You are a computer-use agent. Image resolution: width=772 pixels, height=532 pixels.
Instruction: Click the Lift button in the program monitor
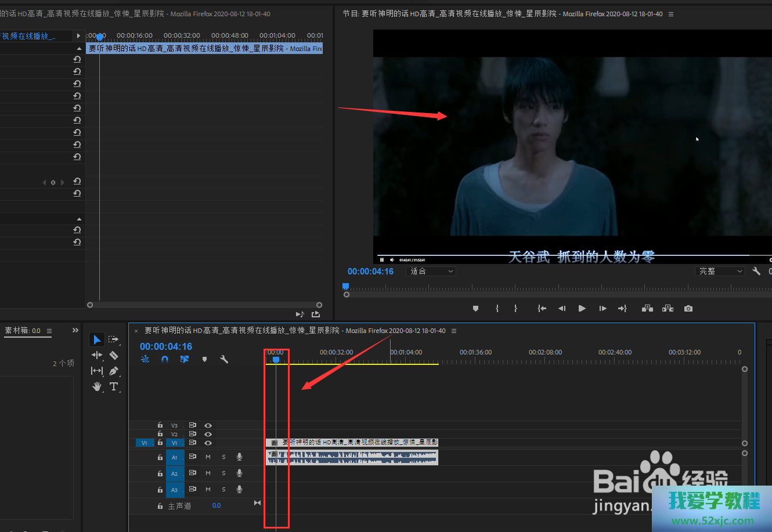(x=647, y=309)
